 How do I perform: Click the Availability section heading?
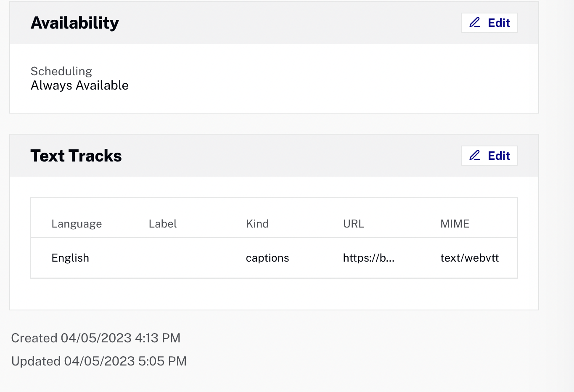[x=75, y=23]
